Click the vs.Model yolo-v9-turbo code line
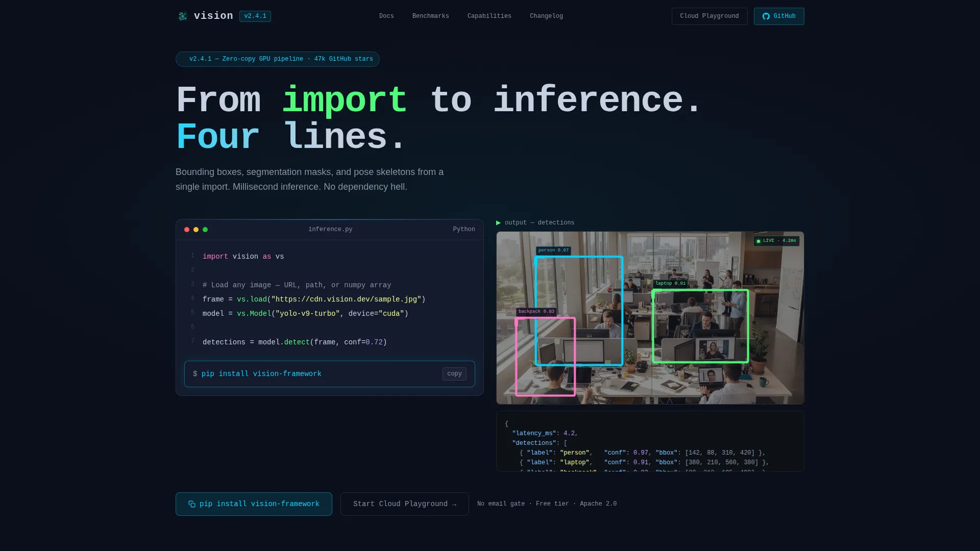Viewport: 980px width, 551px height. [305, 314]
